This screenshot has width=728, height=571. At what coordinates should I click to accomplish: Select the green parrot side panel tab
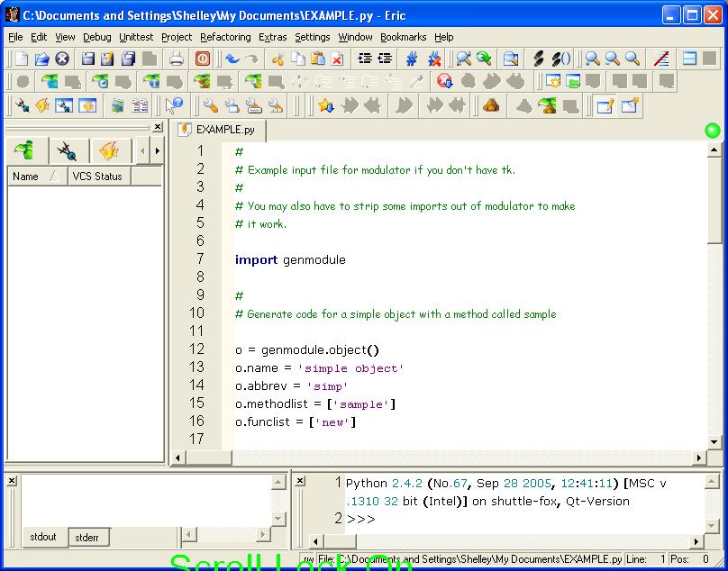pyautogui.click(x=25, y=151)
